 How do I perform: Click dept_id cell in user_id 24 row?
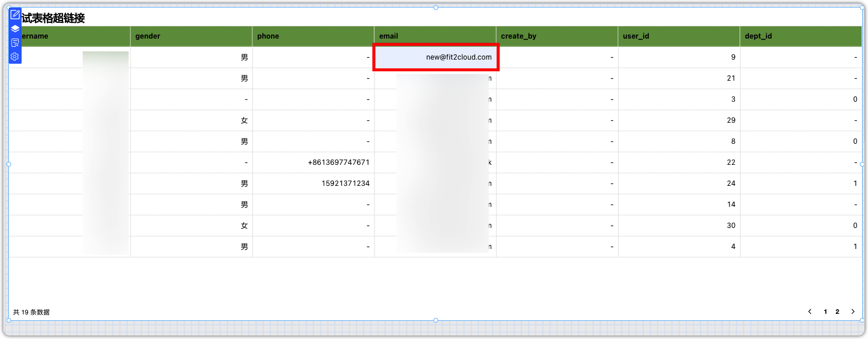801,184
